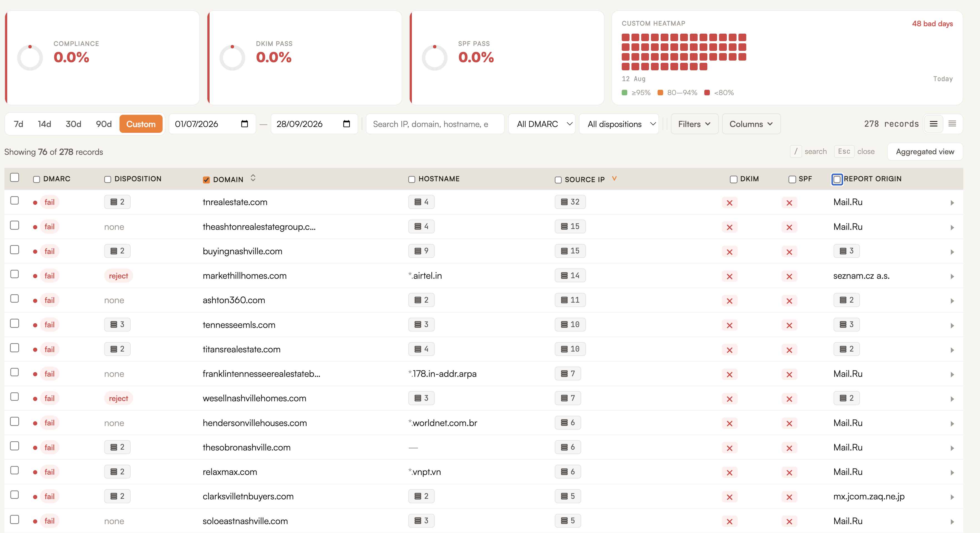Click SPF fail X for ashton360.com
980x533 pixels.
click(x=789, y=301)
